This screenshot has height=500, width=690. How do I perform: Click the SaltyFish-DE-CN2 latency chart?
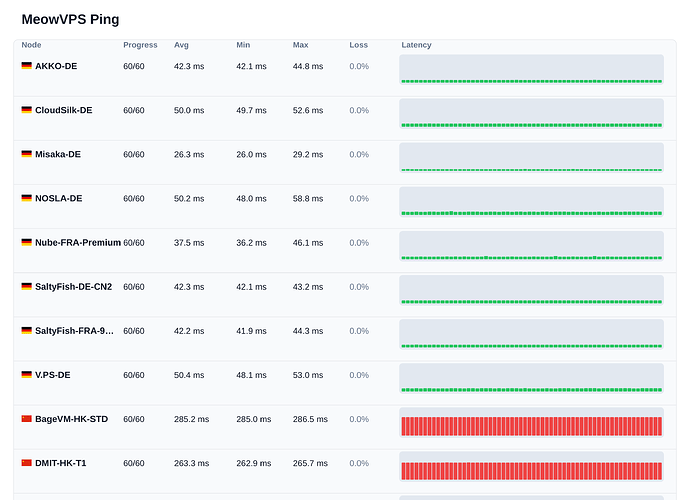coord(532,290)
